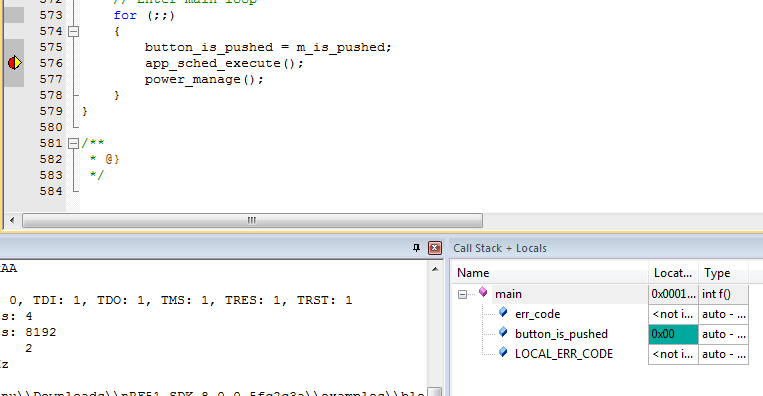Click the breakpoint marker on line 576

point(15,63)
